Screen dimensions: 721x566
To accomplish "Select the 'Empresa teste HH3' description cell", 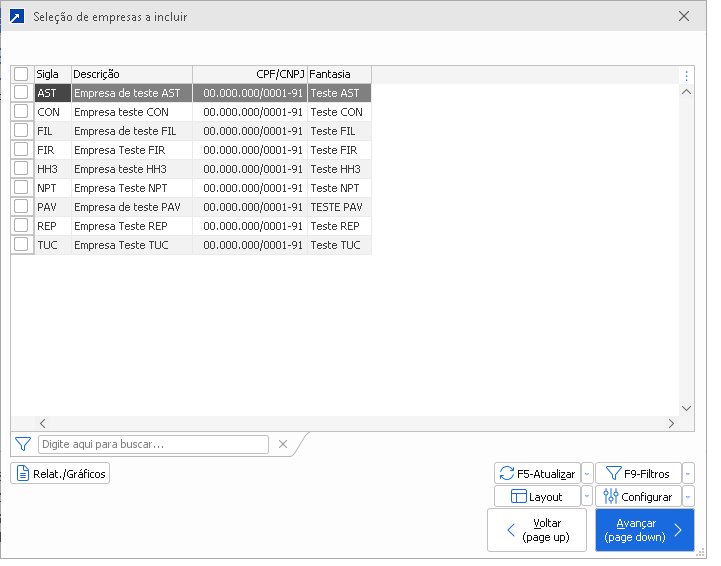I will (x=132, y=169).
